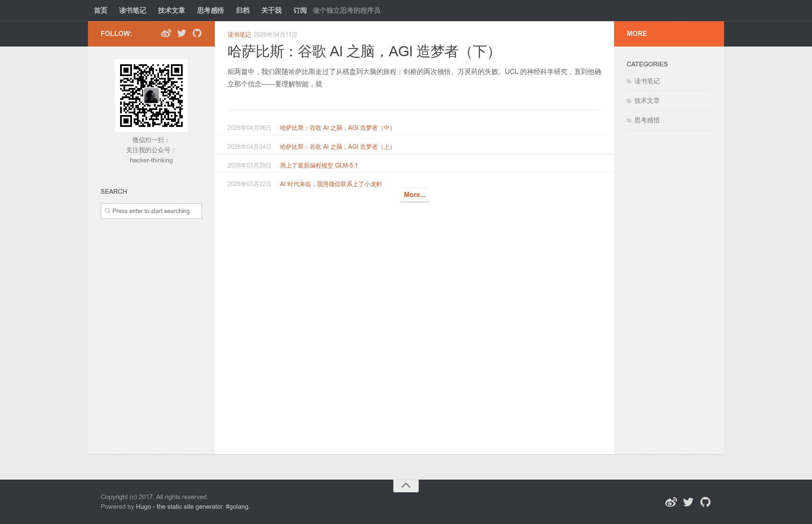Click the footer GitHub icon
812x524 pixels.
click(x=705, y=502)
